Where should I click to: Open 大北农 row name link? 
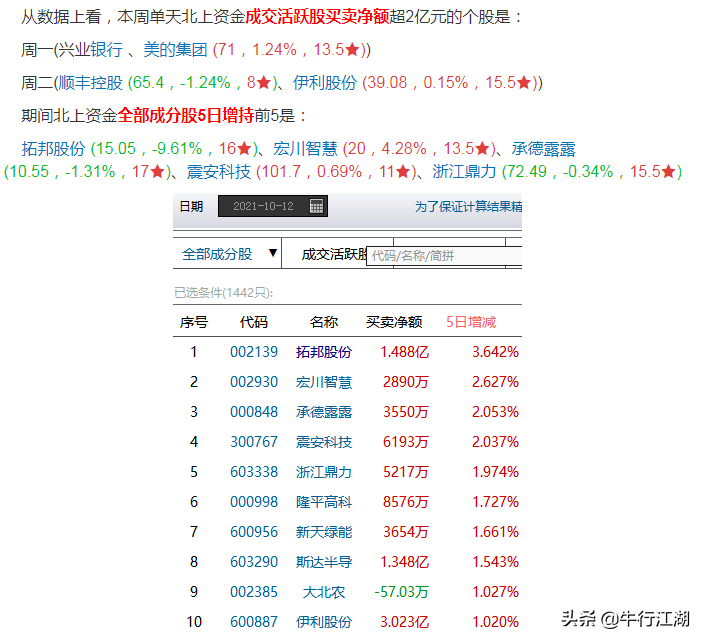324,592
